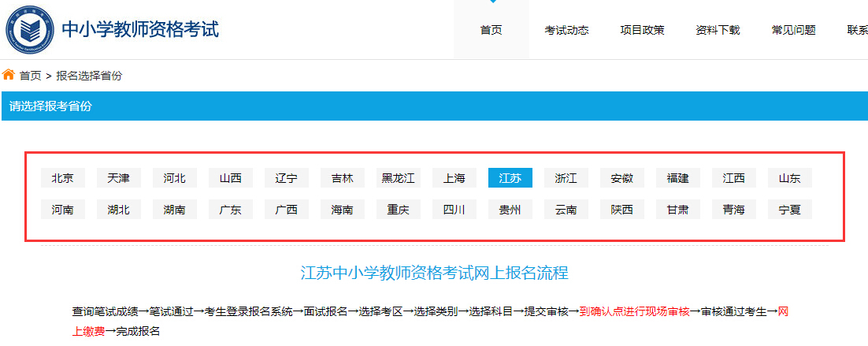Select the 河南 province button

(x=63, y=210)
